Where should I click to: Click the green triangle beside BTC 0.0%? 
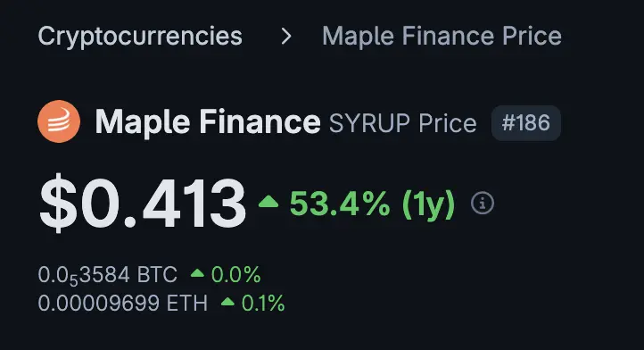pos(197,272)
